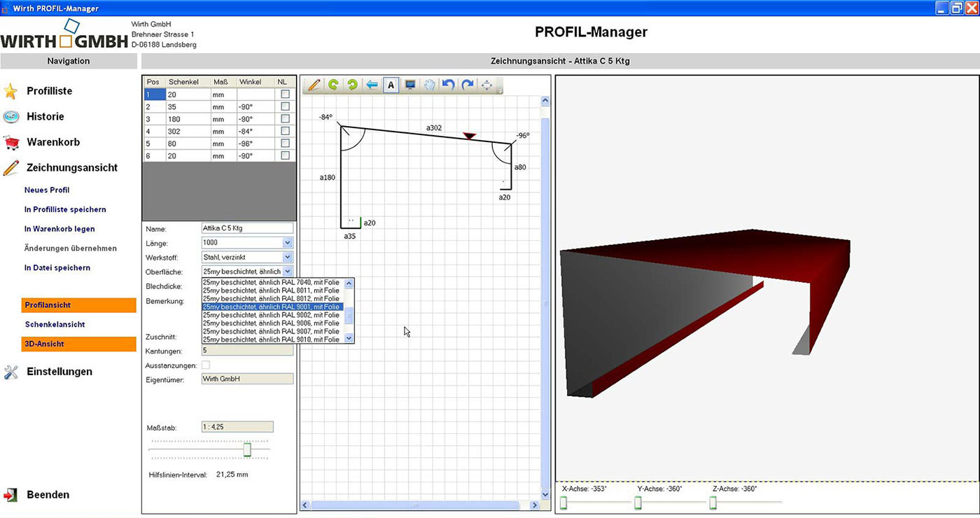Click the blue undo arrow icon
The height and width of the screenshot is (518, 980).
[448, 85]
